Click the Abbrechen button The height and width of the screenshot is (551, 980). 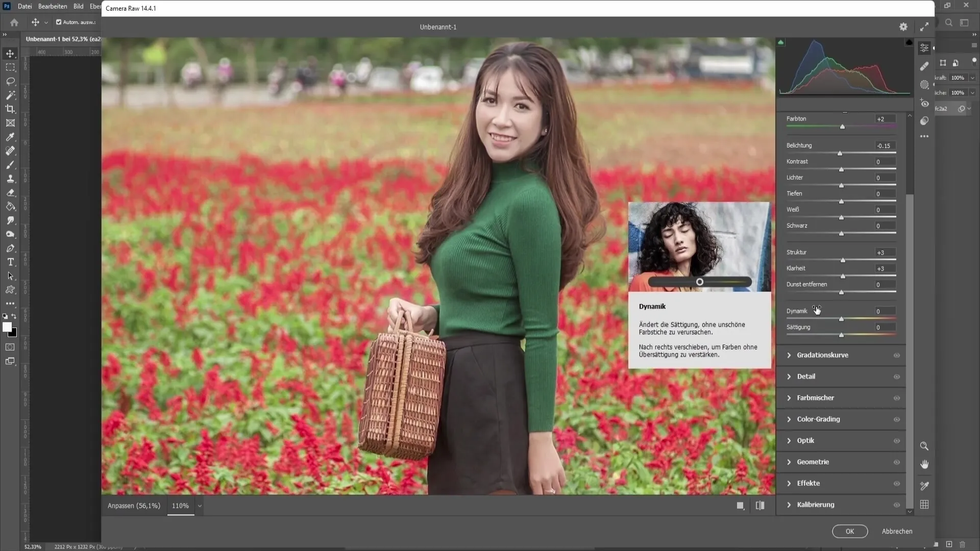(897, 532)
